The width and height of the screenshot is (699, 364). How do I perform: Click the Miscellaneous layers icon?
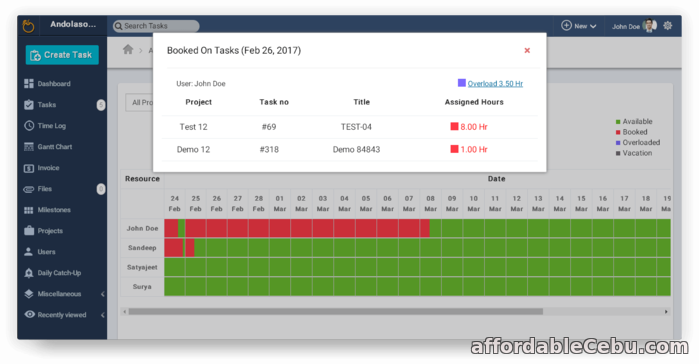[x=29, y=294]
